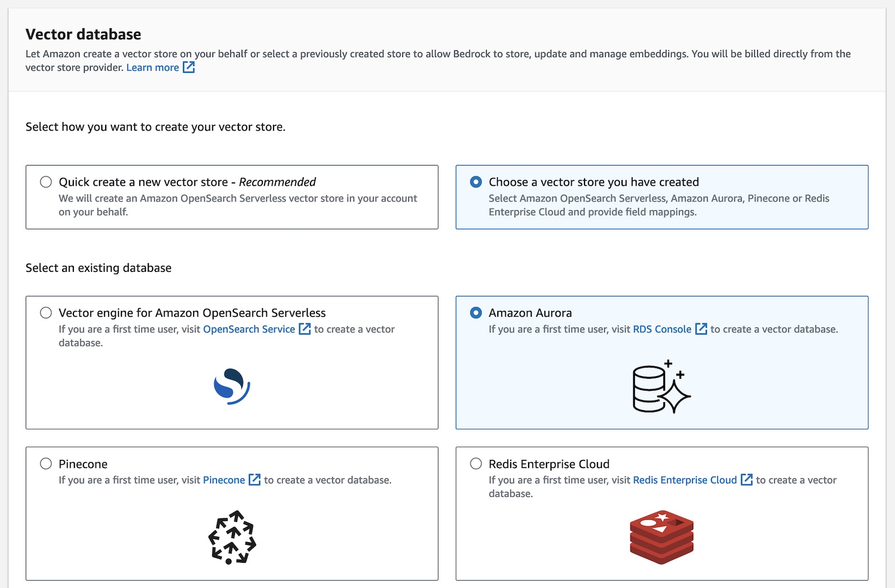The image size is (895, 588).
Task: Pick the Pinecone radio option
Action: [46, 464]
